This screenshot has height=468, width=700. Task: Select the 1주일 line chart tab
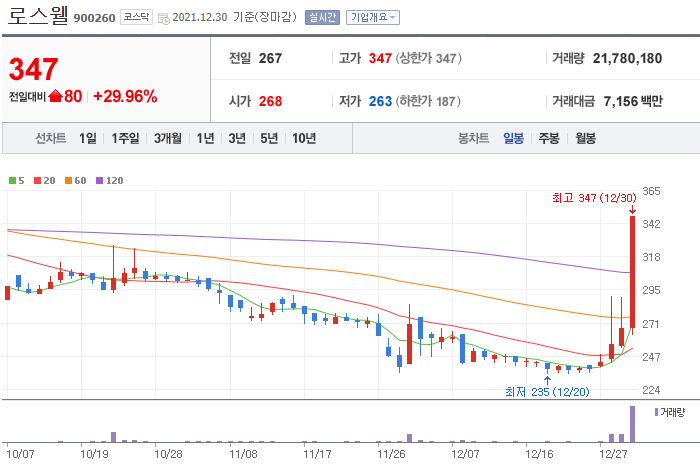pyautogui.click(x=125, y=138)
